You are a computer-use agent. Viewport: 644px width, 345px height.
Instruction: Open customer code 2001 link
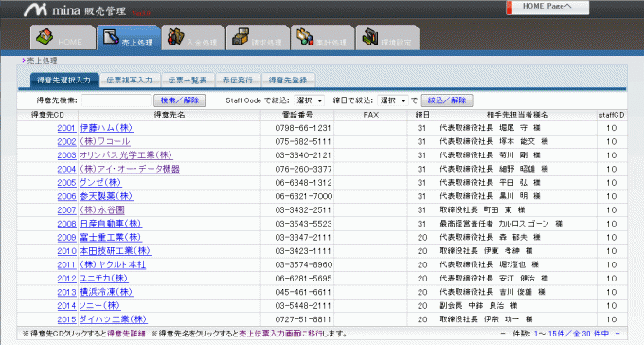tap(66, 128)
